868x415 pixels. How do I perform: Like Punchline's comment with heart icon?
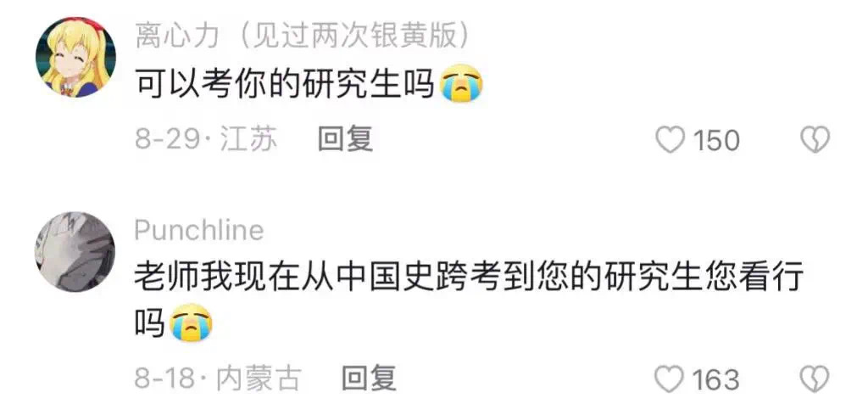tap(670, 379)
